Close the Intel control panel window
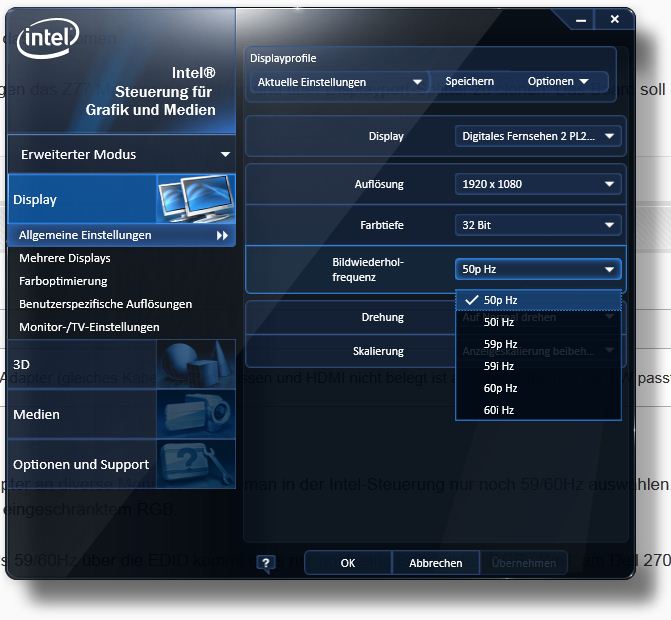Viewport: 671px width, 620px height. (x=615, y=19)
